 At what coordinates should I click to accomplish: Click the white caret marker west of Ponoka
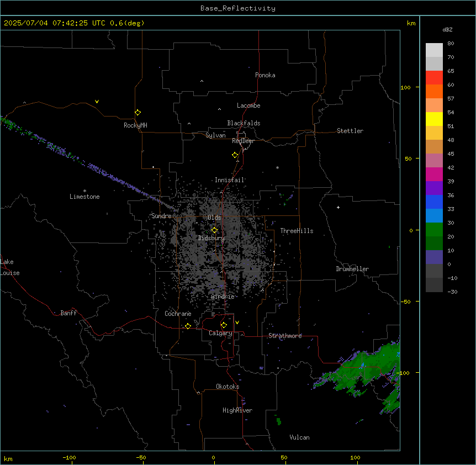(x=202, y=81)
